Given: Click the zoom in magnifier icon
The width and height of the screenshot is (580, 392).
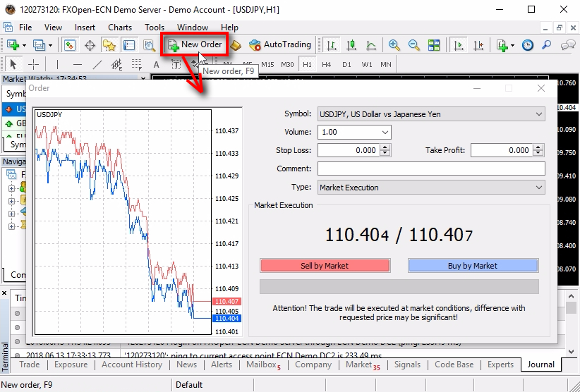Looking at the screenshot, I should (x=394, y=44).
